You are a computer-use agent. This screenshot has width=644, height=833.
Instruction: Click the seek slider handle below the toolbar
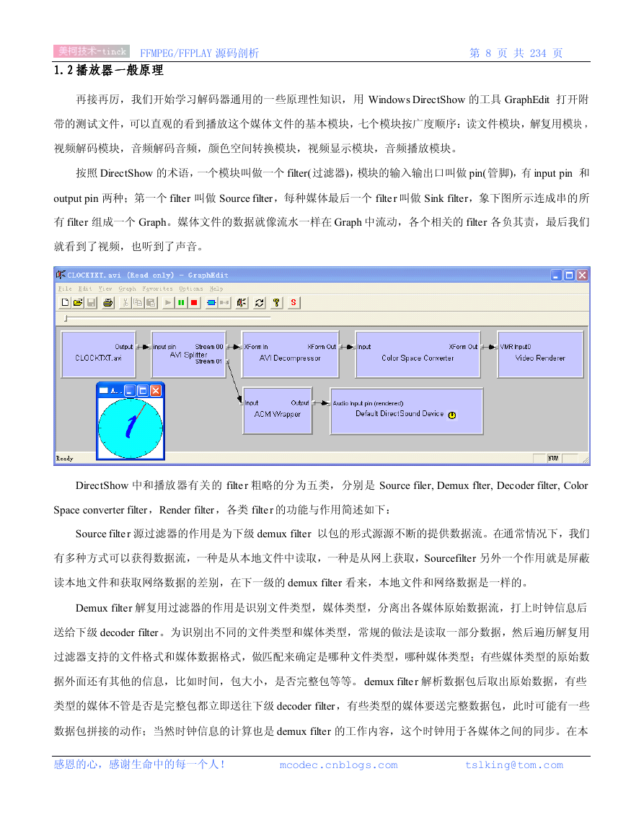click(66, 318)
